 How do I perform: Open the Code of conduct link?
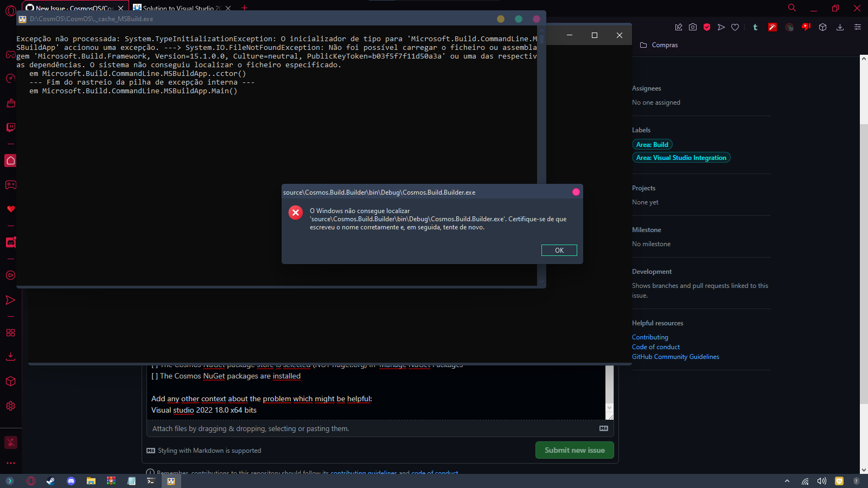(x=655, y=346)
